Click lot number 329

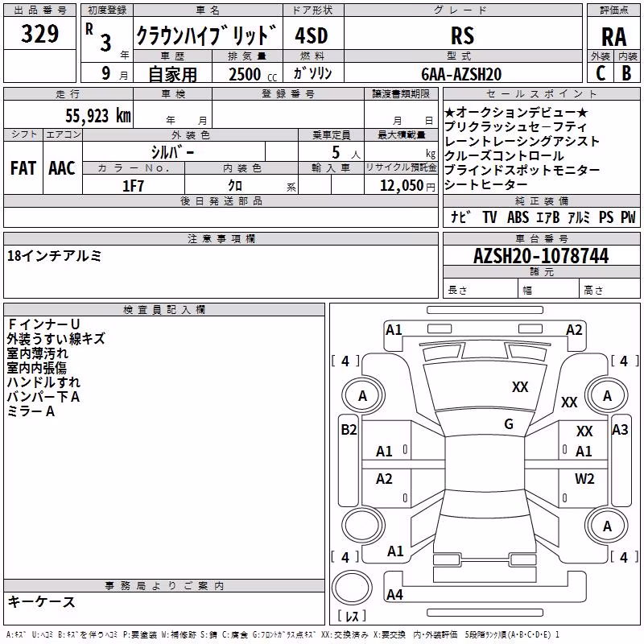point(39,34)
